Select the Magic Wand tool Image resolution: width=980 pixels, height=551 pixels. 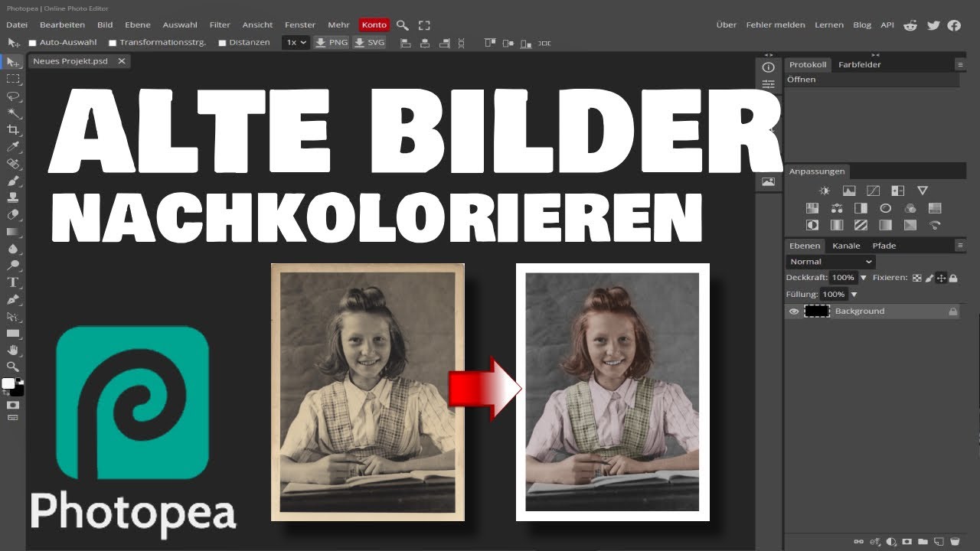(x=13, y=112)
